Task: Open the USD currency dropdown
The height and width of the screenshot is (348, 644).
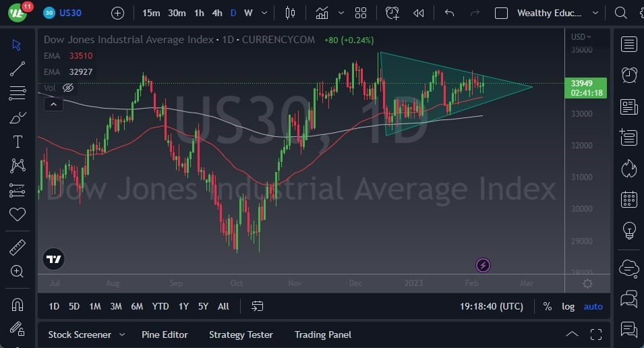Action: click(581, 36)
